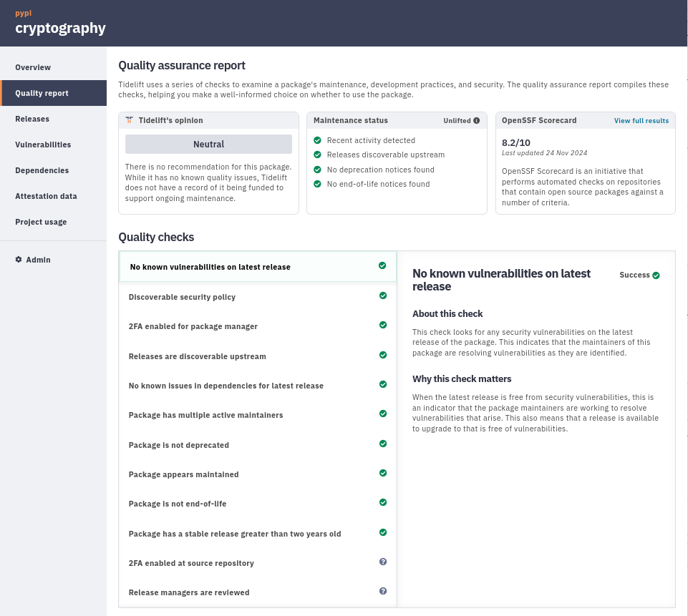Select No known issues in dependencies check
Screen dimensions: 688x616
pos(258,386)
